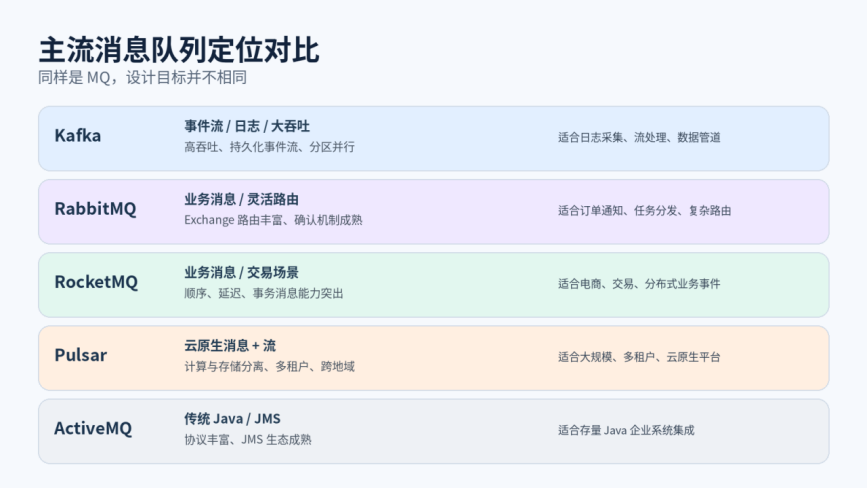868x488 pixels.
Task: Select the Pulsar row name
Action: 81,355
